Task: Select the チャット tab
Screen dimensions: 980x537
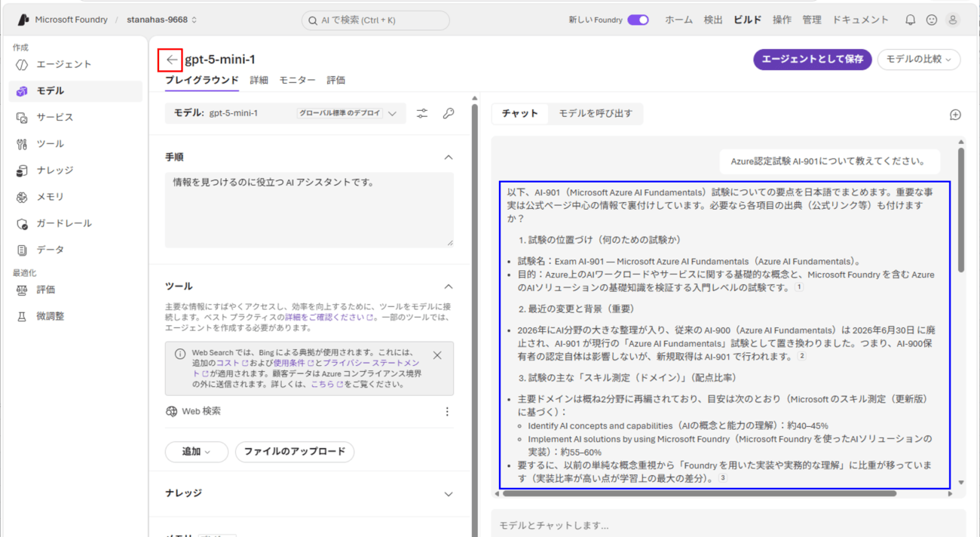Action: 520,114
